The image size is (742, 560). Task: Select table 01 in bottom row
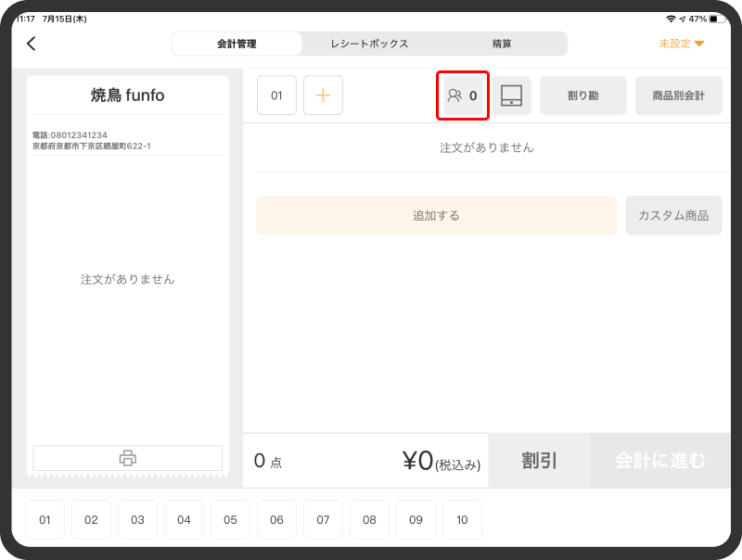tap(45, 520)
